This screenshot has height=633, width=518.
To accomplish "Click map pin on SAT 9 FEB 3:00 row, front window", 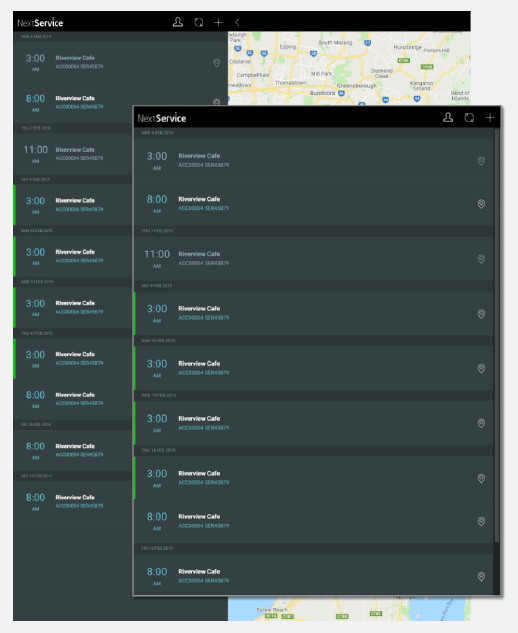I will (x=481, y=314).
